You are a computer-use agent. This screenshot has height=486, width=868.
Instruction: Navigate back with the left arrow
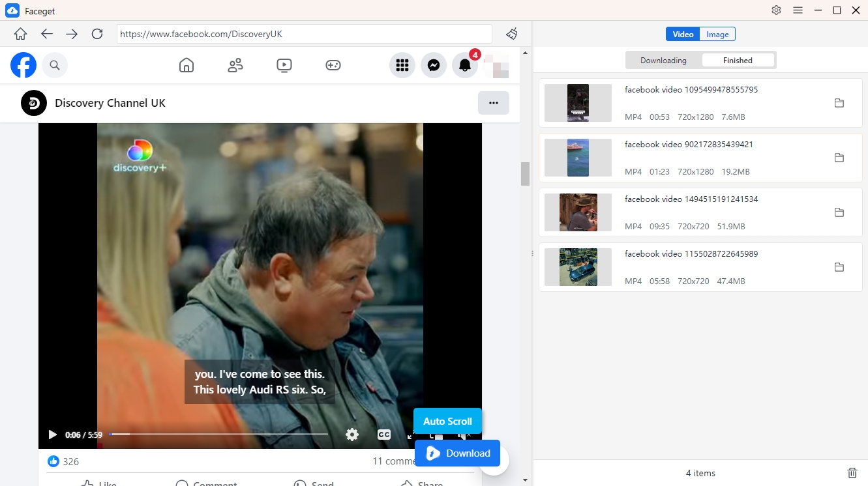pos(46,34)
